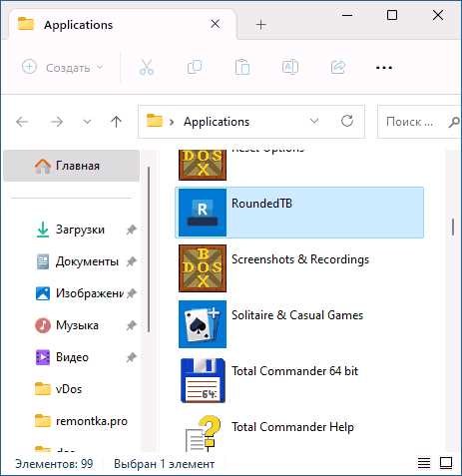The image size is (462, 476).
Task: Click the file list vertical scrollbar thumb
Action: pos(453,227)
